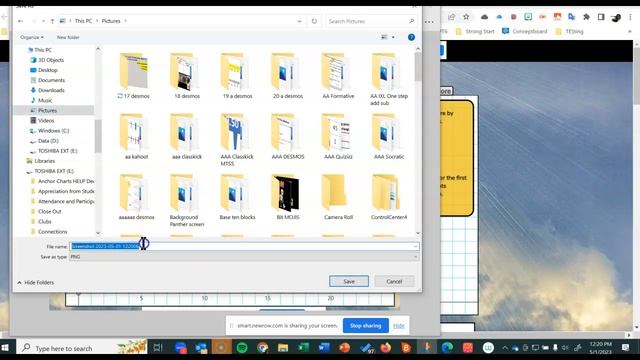
Task: Select Data (D:) drive in the tree
Action: coord(48,141)
